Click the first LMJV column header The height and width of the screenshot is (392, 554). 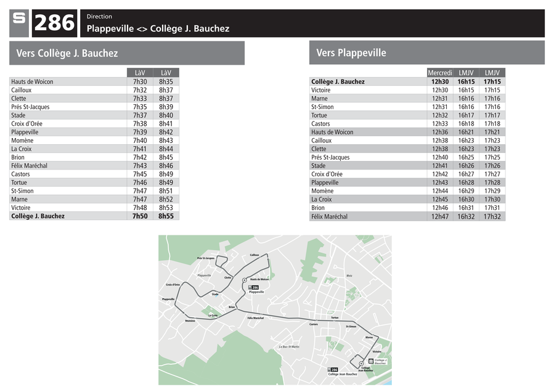click(x=466, y=73)
